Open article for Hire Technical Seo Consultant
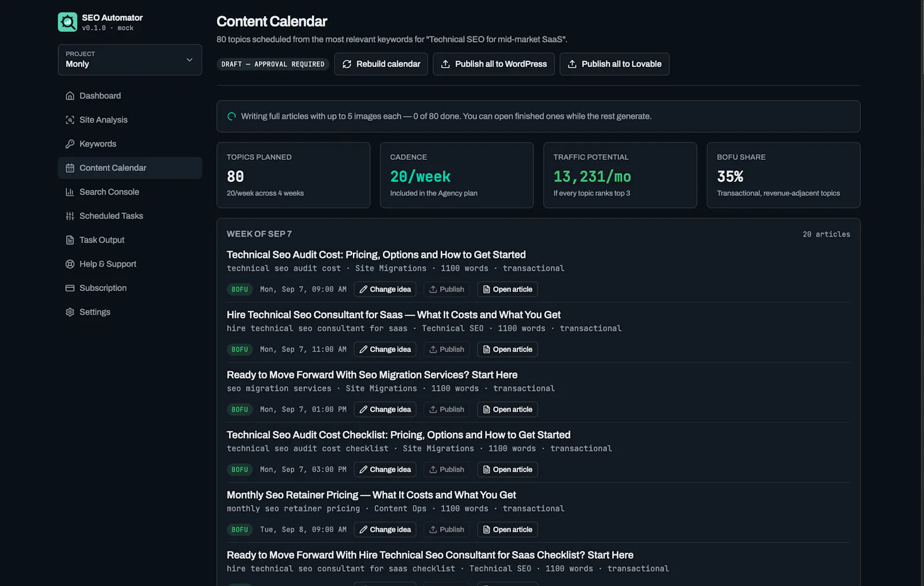The width and height of the screenshot is (924, 586). [508, 349]
